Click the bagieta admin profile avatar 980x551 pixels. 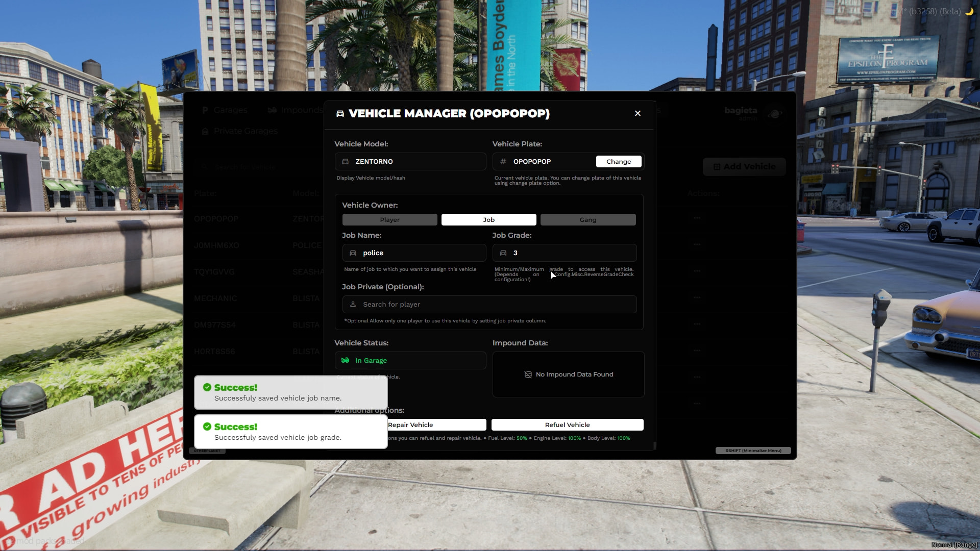[x=775, y=114]
